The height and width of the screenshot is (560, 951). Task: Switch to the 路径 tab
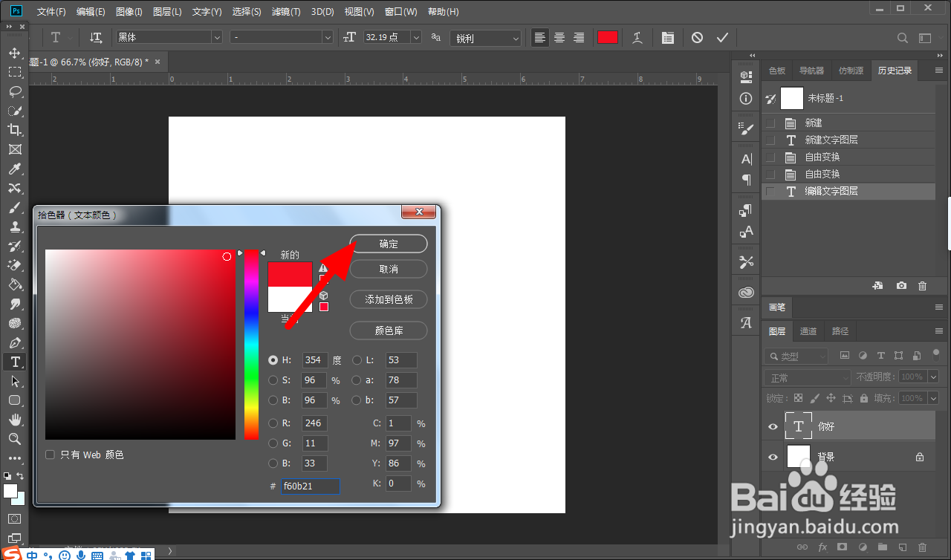pyautogui.click(x=840, y=331)
